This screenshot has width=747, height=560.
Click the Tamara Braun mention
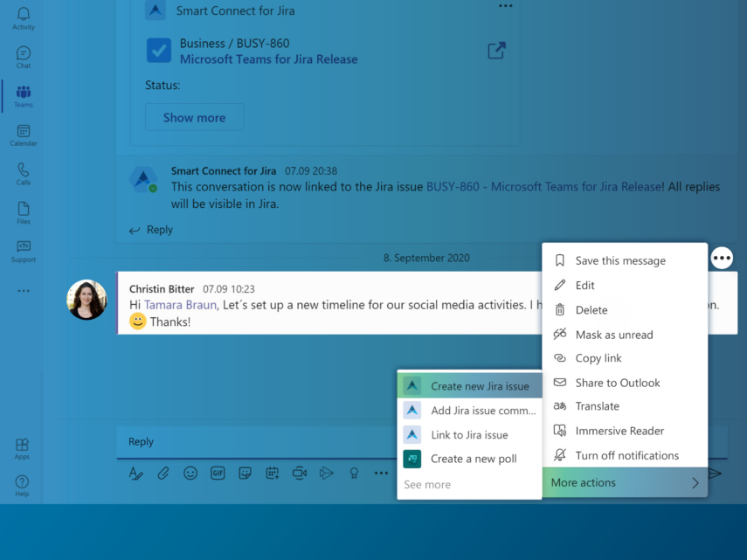click(x=180, y=305)
